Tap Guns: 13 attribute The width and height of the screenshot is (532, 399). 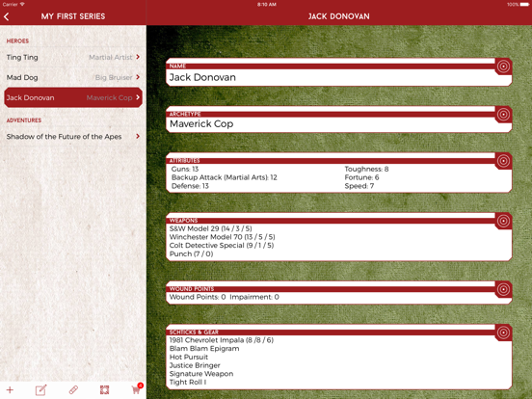[x=185, y=169]
